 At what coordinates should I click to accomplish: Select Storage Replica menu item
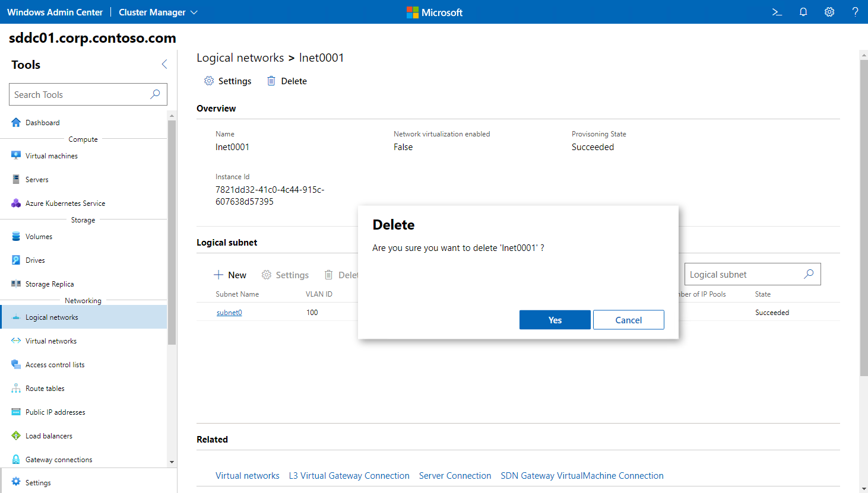click(84, 284)
